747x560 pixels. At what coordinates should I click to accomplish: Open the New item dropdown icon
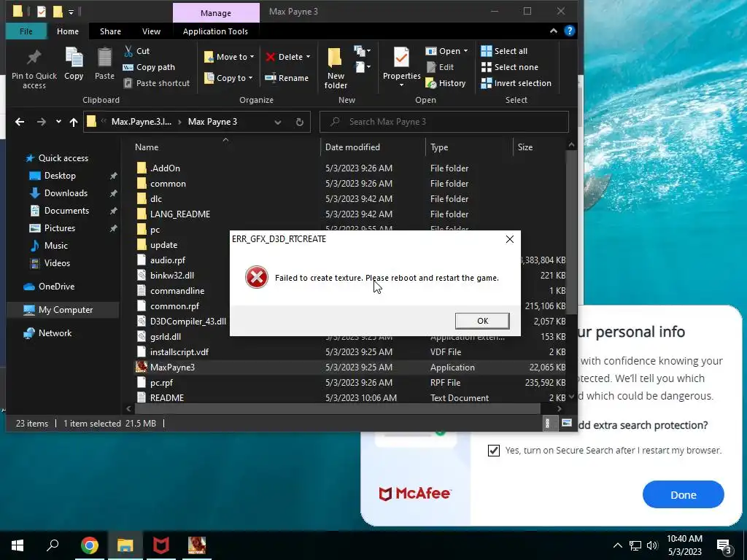(x=362, y=51)
